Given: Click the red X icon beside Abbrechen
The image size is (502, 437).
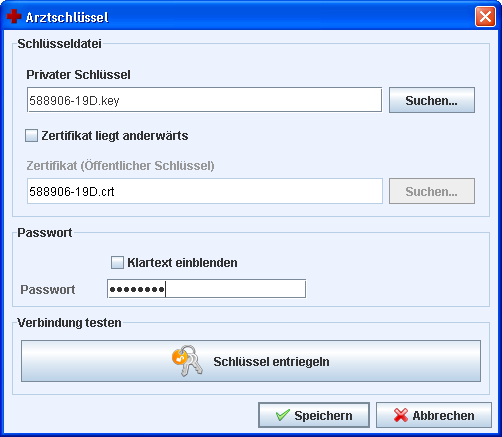Looking at the screenshot, I should (401, 415).
